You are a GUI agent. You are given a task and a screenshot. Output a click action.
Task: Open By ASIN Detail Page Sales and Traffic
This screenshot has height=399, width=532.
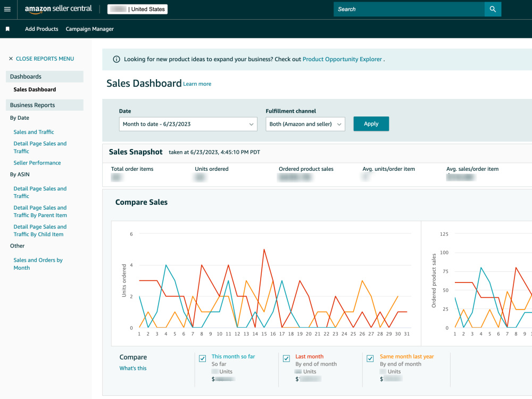tap(40, 193)
